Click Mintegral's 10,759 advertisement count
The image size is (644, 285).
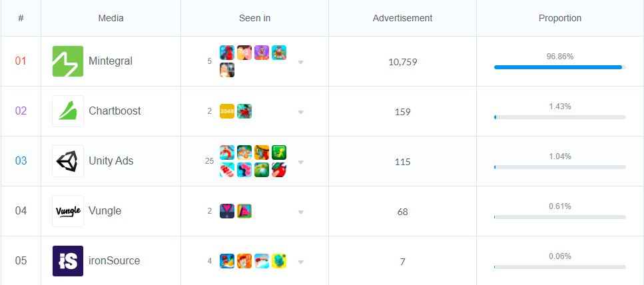click(402, 62)
